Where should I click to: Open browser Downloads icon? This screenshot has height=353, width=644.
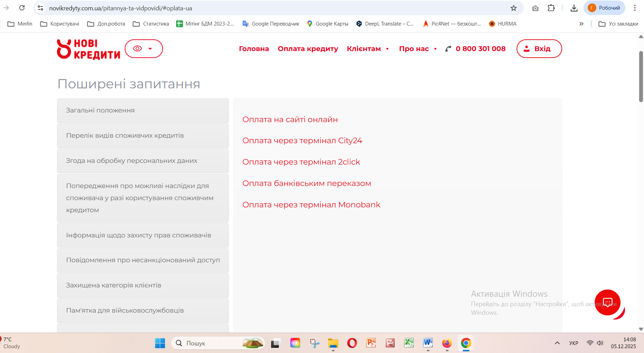574,8
